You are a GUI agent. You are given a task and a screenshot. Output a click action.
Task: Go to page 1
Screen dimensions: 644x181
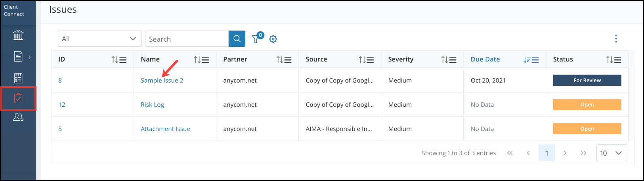coord(547,153)
